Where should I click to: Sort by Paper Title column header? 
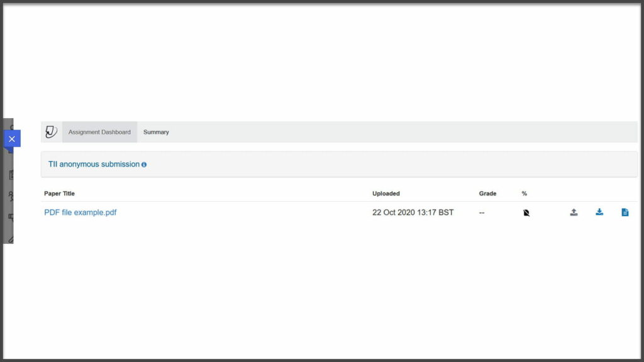(x=60, y=194)
